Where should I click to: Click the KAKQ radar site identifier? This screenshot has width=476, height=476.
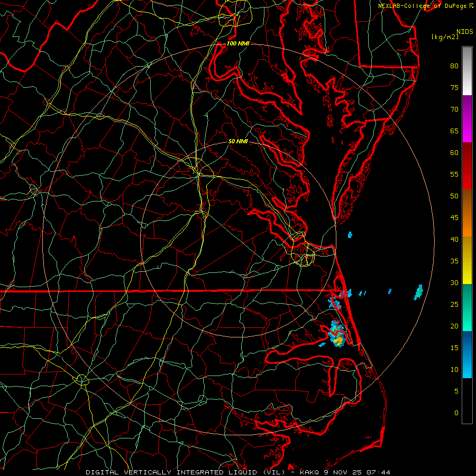[309, 472]
